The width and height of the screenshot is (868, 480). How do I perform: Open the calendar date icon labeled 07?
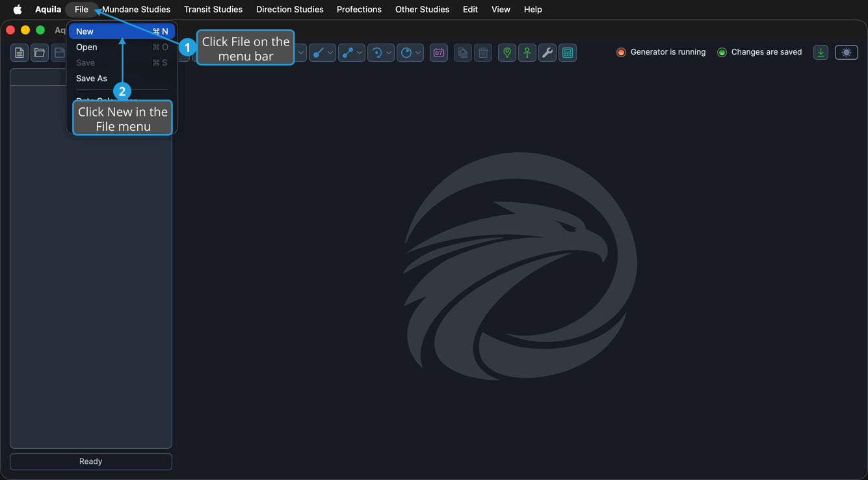tap(439, 53)
